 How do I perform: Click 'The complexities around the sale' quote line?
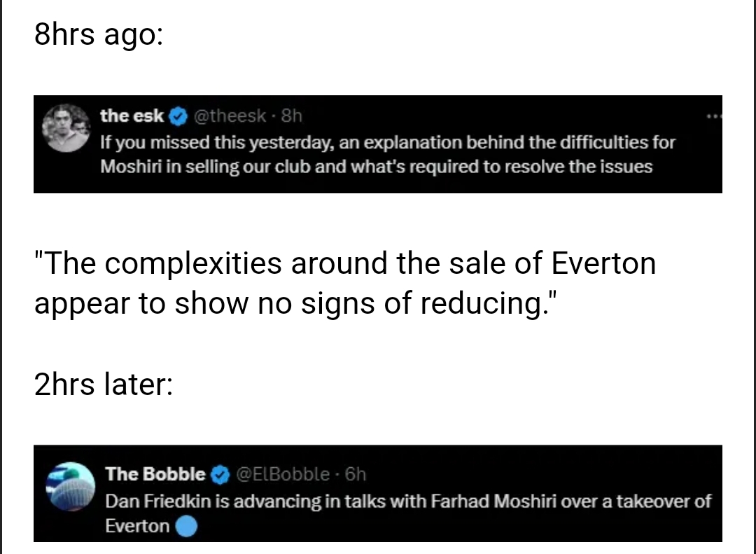345,264
